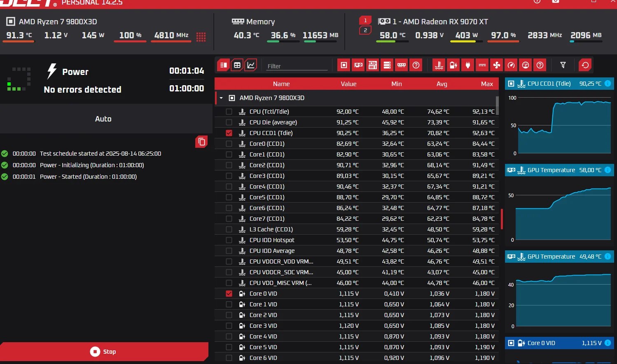Uncheck the Core 0 VID sensor
Image resolution: width=617 pixels, height=364 pixels.
coord(229,294)
